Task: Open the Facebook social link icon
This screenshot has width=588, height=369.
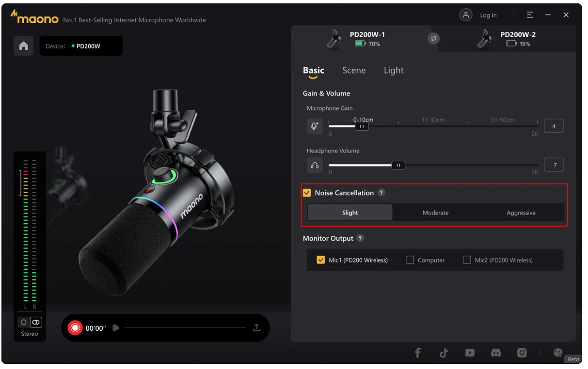Action: [x=417, y=353]
